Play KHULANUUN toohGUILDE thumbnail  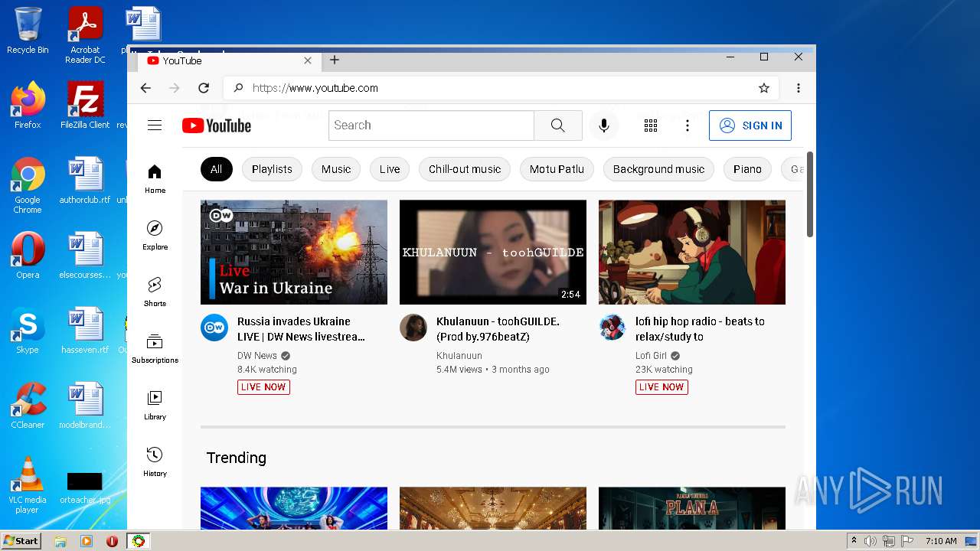[x=493, y=253]
